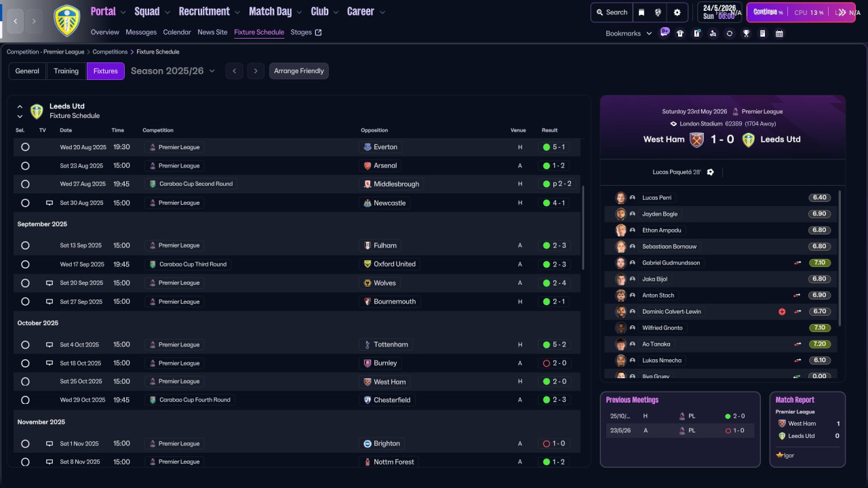Click the scouting search icon in bookmarks bar
This screenshot has height=488, width=868.
point(713,33)
